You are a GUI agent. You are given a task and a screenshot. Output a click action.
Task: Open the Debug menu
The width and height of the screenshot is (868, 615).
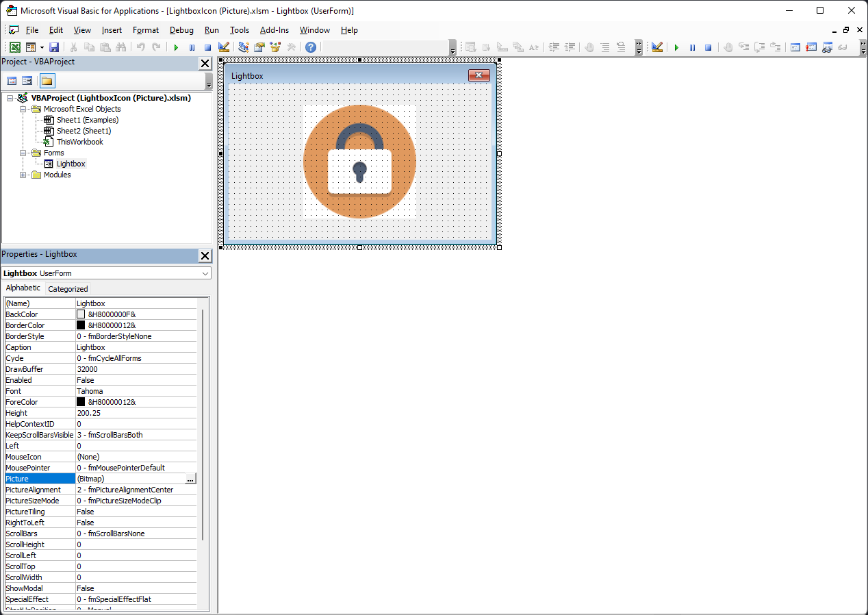181,30
